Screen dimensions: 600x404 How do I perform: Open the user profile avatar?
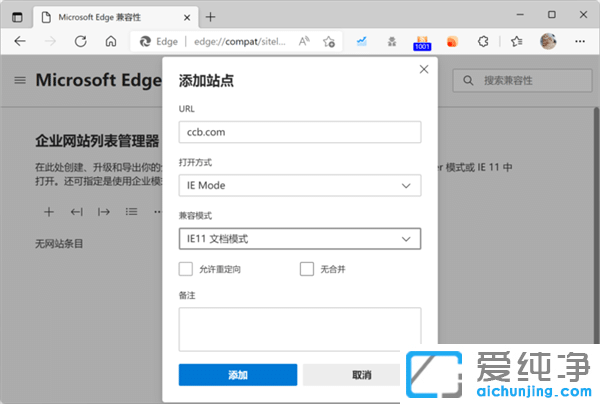548,41
